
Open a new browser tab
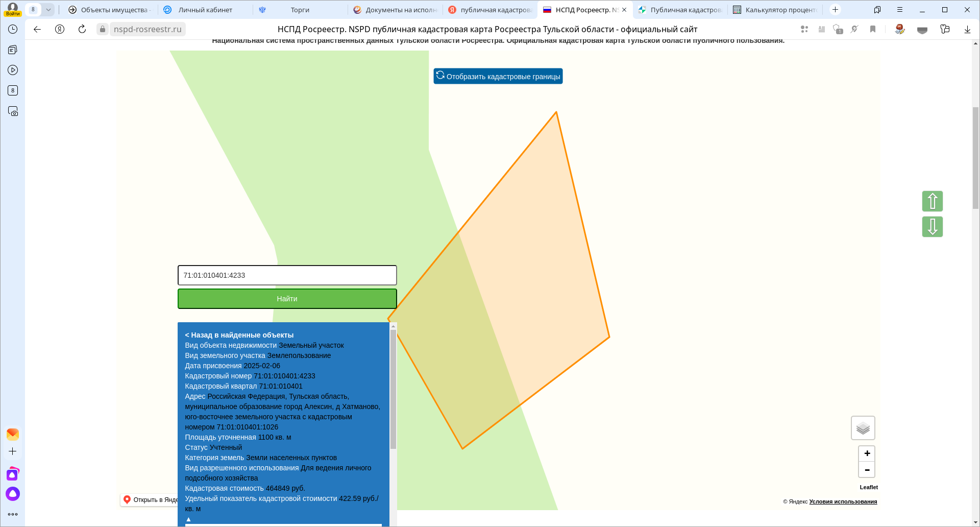[x=835, y=10]
